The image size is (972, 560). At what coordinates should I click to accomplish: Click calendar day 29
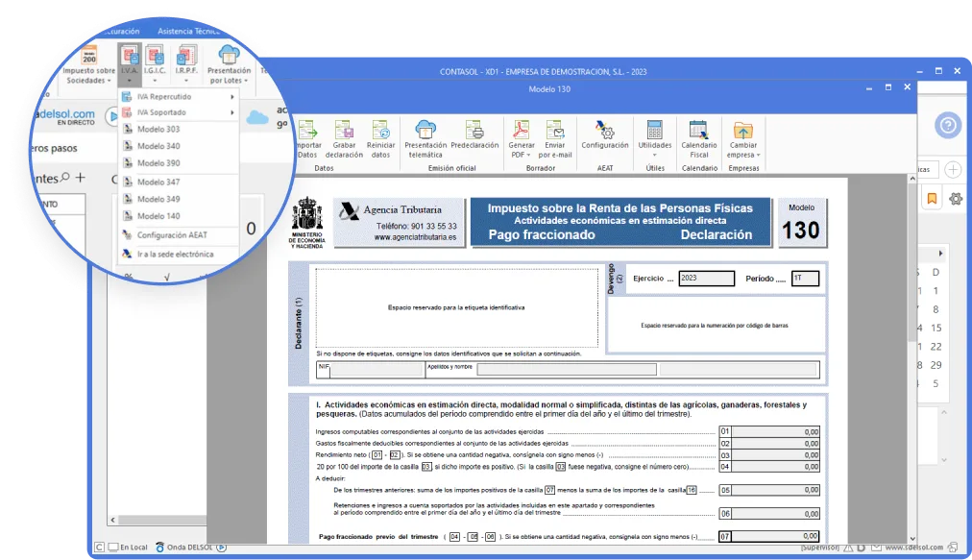936,365
